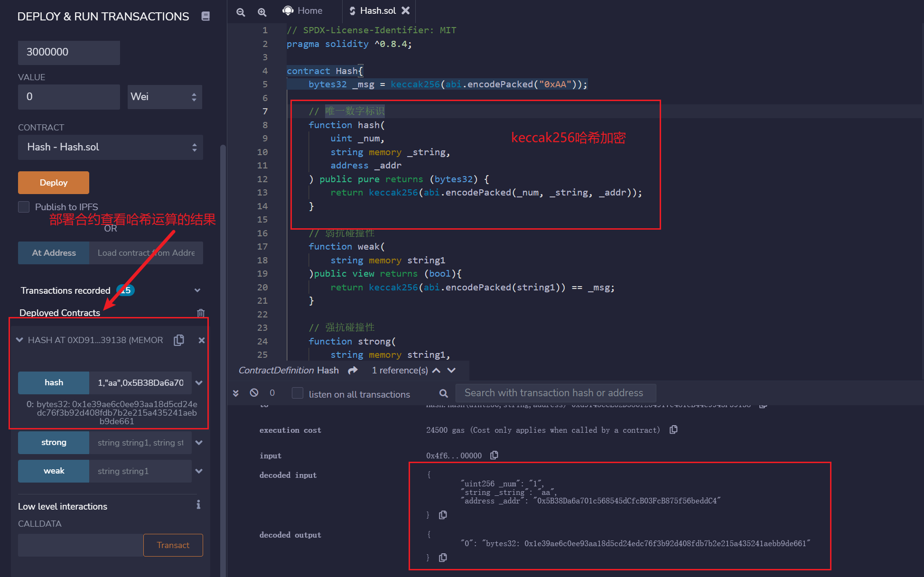This screenshot has height=577, width=924.
Task: Open the Hash.sol editor tab
Action: 372,10
